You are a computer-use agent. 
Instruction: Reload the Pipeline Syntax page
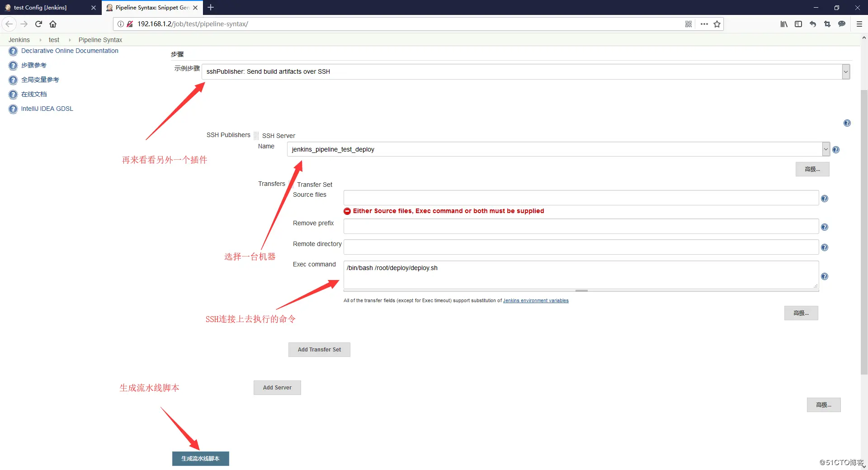pos(38,24)
